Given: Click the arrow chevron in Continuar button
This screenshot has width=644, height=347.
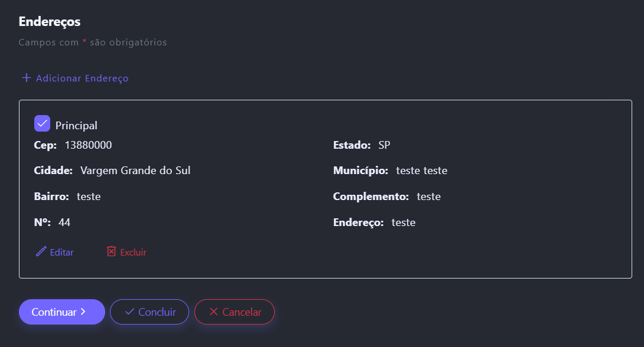Looking at the screenshot, I should tap(83, 312).
